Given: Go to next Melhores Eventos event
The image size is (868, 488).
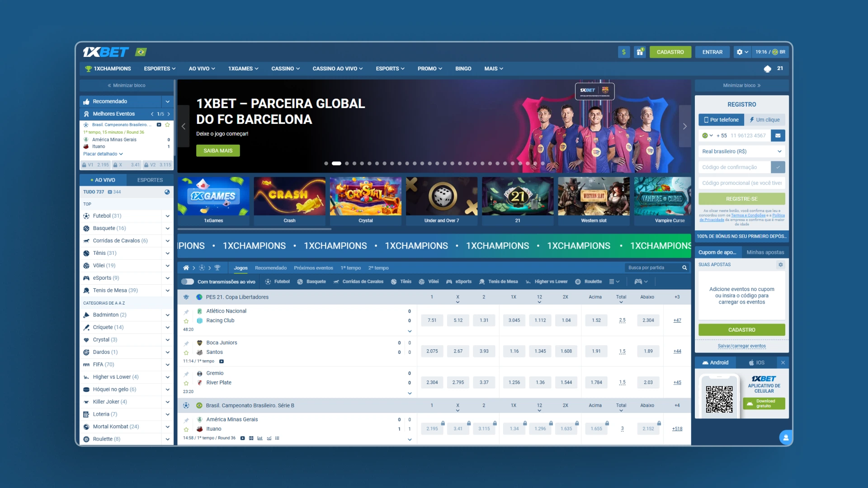Looking at the screenshot, I should [169, 114].
